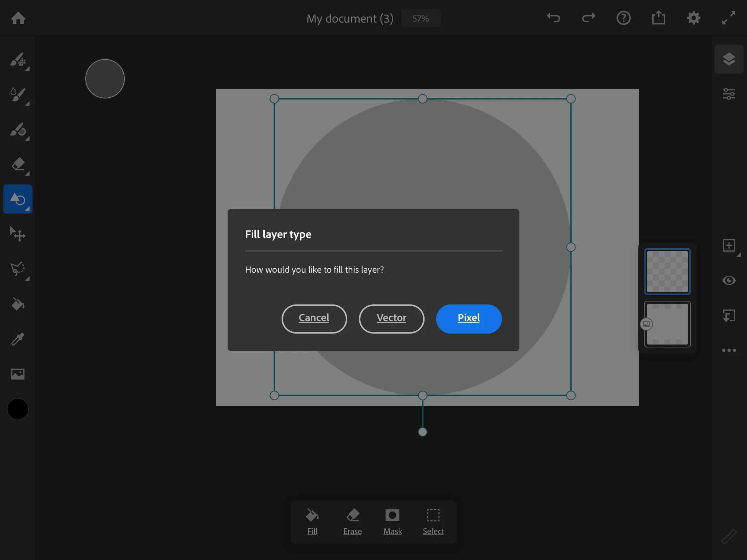Choose Erase in the bottom shape bar

click(x=352, y=521)
